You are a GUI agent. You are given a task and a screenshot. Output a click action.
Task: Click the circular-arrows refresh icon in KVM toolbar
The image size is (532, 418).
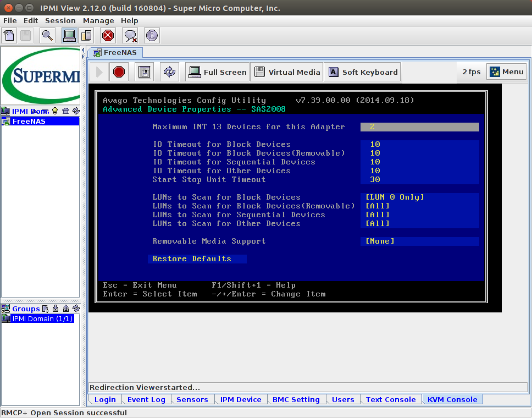pyautogui.click(x=170, y=72)
